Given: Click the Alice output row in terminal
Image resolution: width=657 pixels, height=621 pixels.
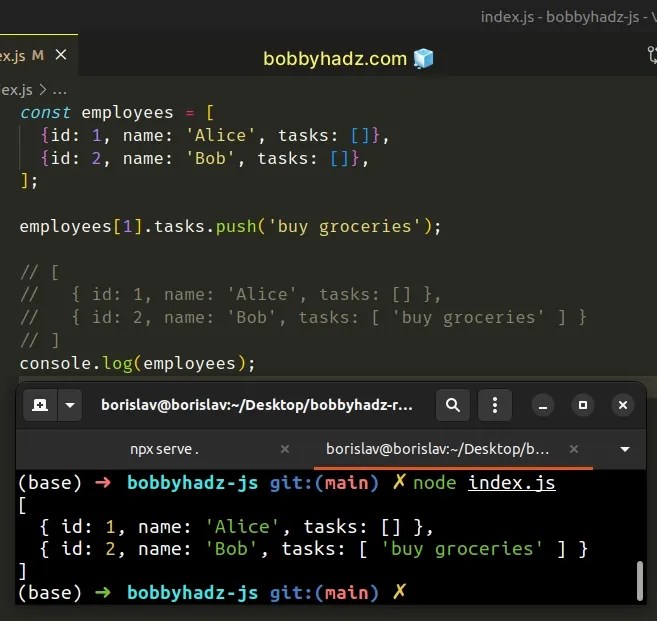Looking at the screenshot, I should click(236, 527).
